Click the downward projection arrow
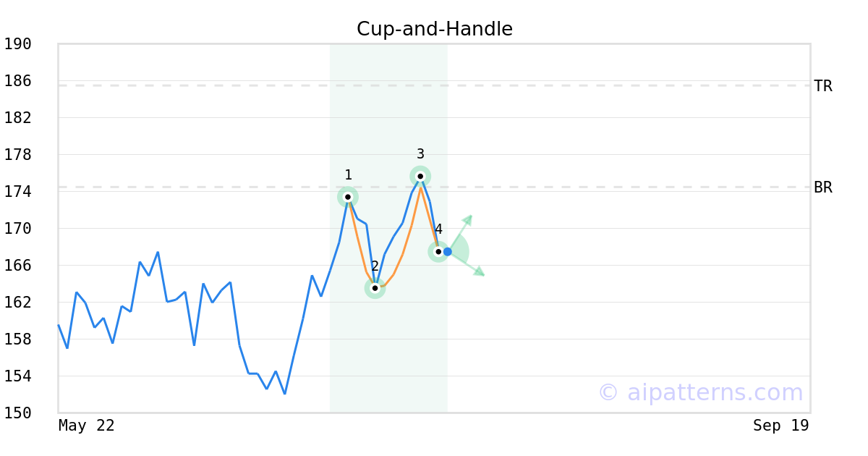 pos(467,264)
